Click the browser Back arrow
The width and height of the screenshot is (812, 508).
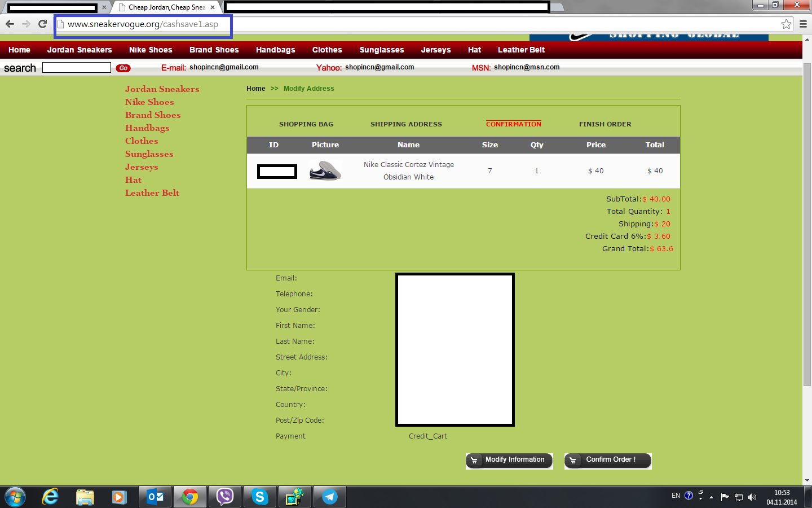coord(10,24)
